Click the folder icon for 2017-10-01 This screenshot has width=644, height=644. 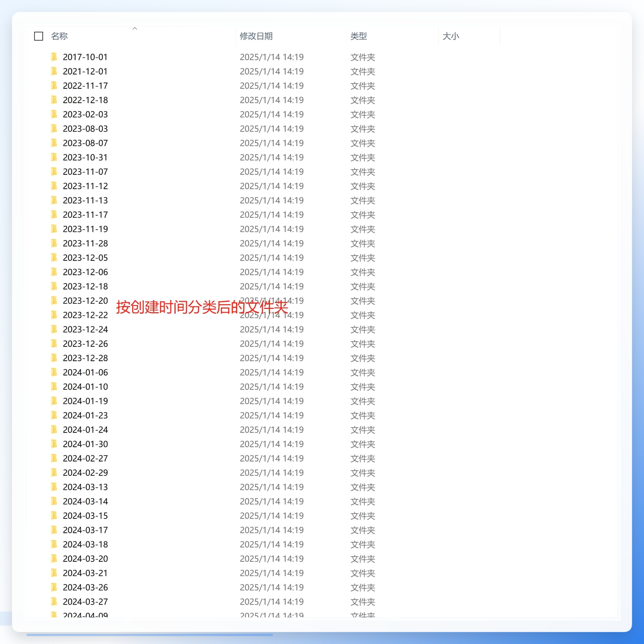pos(54,57)
